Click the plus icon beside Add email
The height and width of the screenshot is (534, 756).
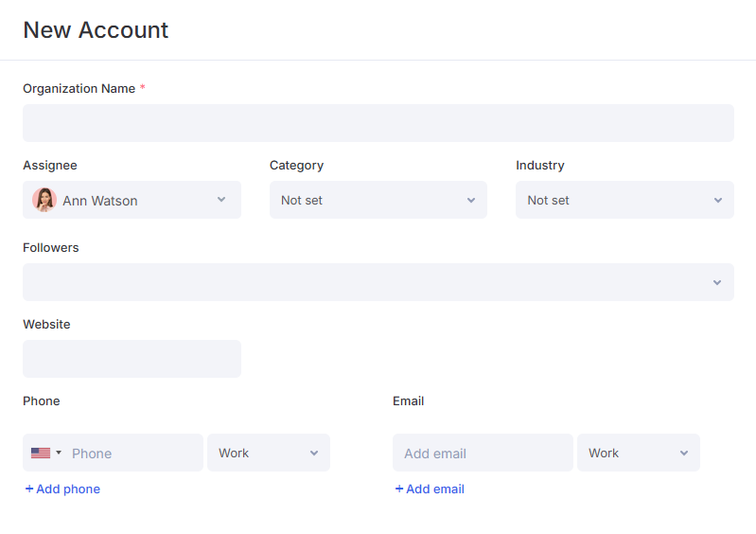[398, 489]
